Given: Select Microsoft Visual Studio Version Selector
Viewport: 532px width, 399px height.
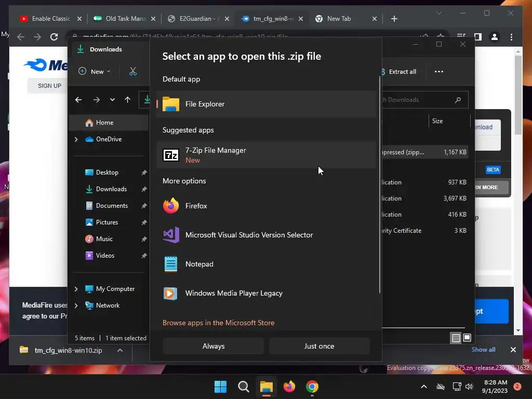Looking at the screenshot, I should (x=267, y=235).
